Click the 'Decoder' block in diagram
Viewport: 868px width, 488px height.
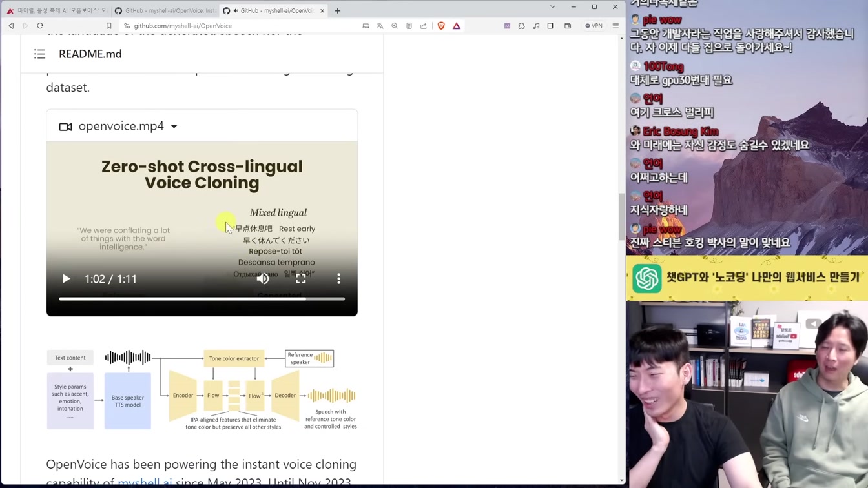tap(285, 395)
